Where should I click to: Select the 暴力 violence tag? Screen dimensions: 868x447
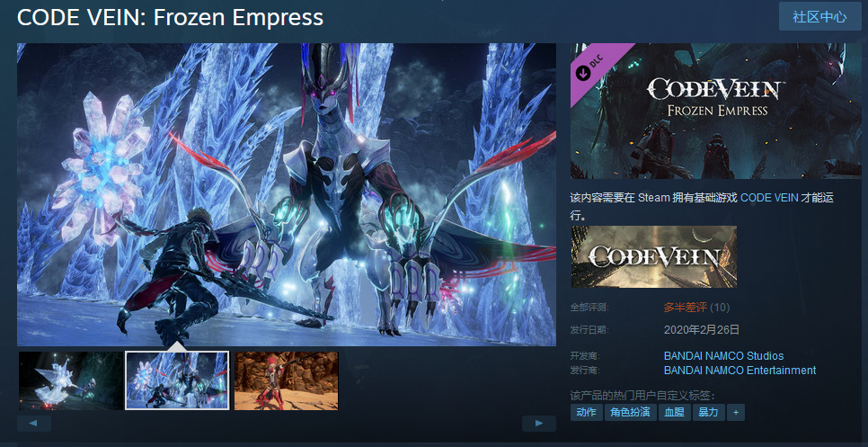coord(709,413)
